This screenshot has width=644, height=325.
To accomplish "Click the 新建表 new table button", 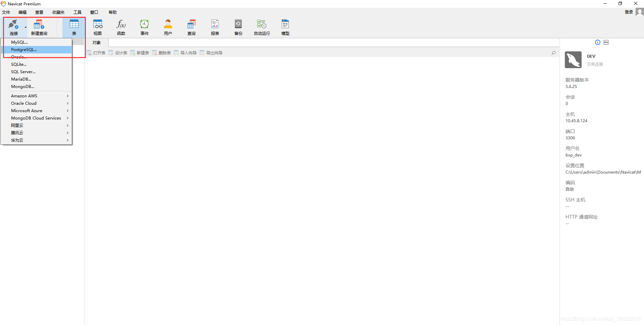I will coord(140,53).
